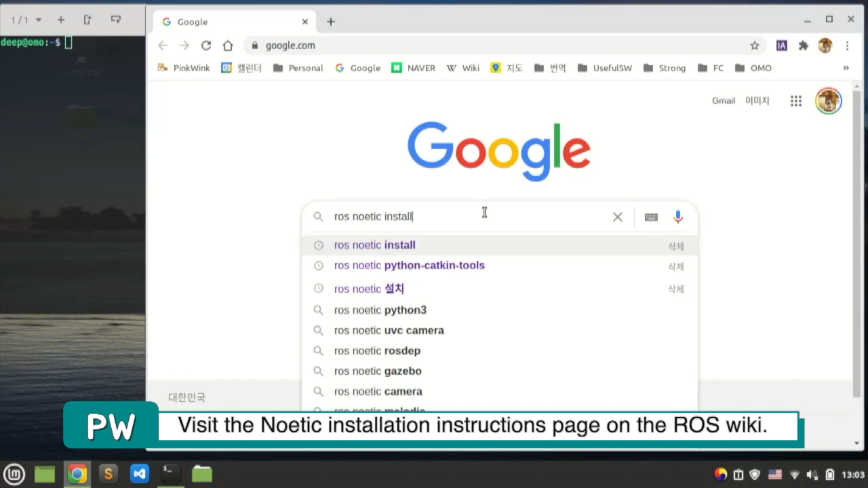
Task: Delete the ros noetic install history entry
Action: (x=676, y=246)
